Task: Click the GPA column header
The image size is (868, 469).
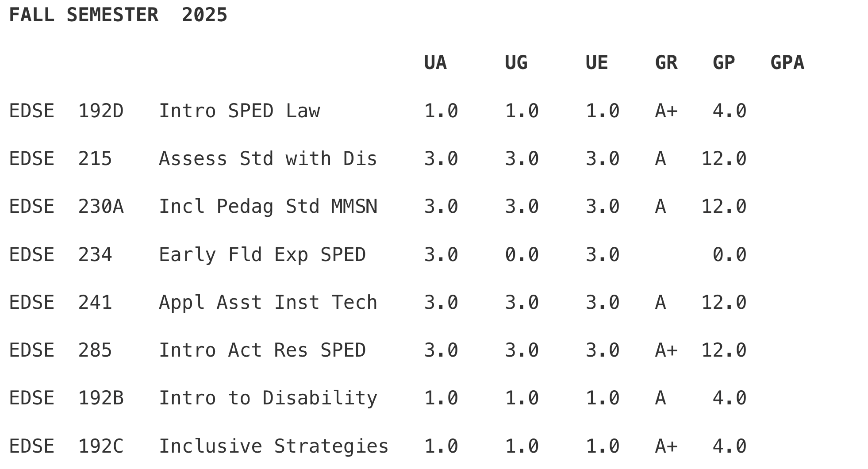Action: pyautogui.click(x=787, y=63)
